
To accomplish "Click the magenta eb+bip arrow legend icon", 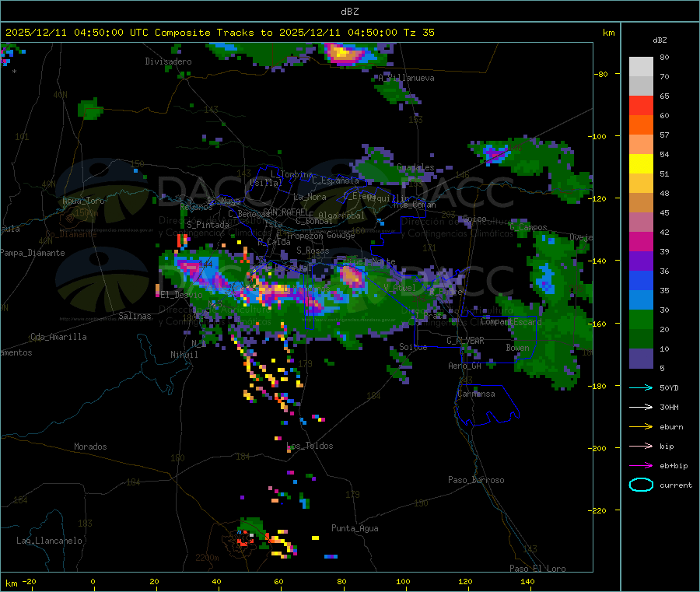I will [x=641, y=466].
